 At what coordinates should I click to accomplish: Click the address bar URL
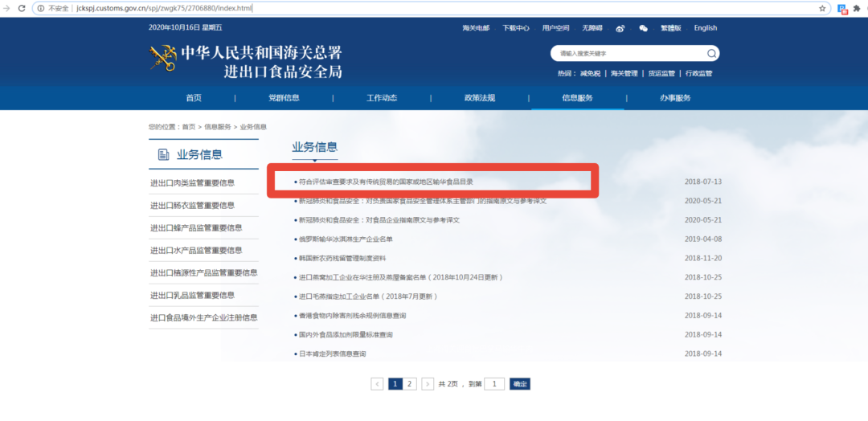pyautogui.click(x=165, y=8)
